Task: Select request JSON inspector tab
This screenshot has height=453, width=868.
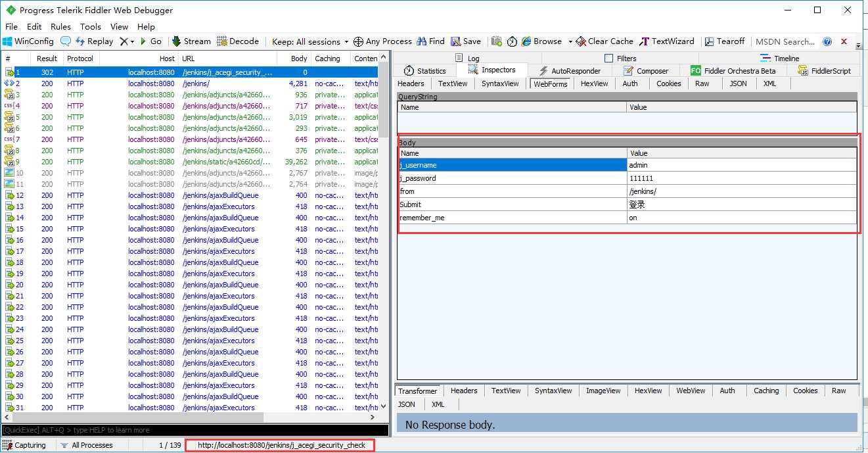Action: click(x=738, y=83)
